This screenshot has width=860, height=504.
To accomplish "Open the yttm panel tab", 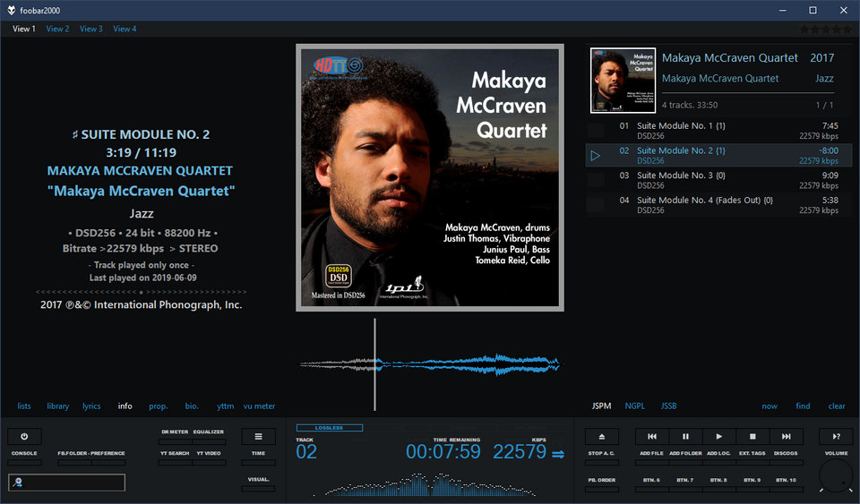I will (226, 406).
